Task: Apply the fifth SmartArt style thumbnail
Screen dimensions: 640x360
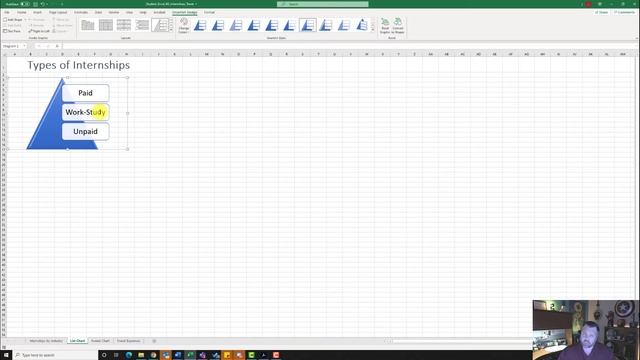Action: 271,25
